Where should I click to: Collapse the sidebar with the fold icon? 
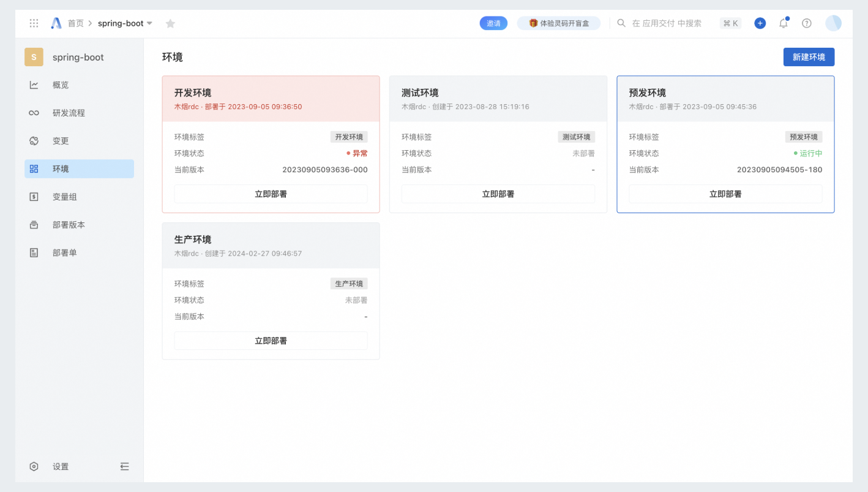125,466
